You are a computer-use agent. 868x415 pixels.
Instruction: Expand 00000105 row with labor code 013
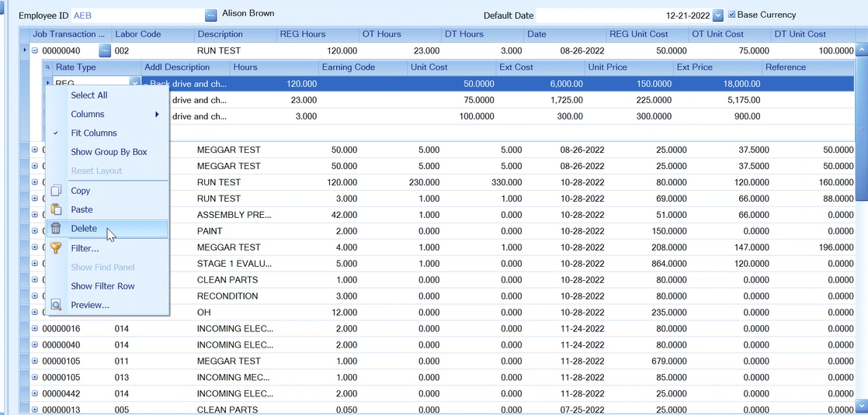pyautogui.click(x=34, y=377)
